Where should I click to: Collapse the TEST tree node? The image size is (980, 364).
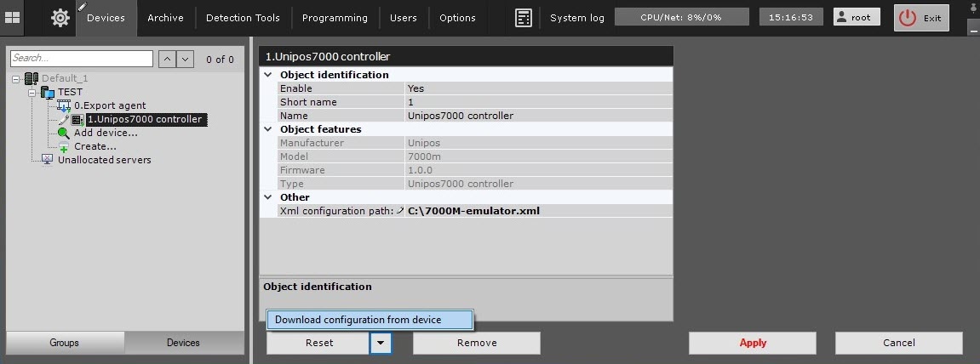32,93
